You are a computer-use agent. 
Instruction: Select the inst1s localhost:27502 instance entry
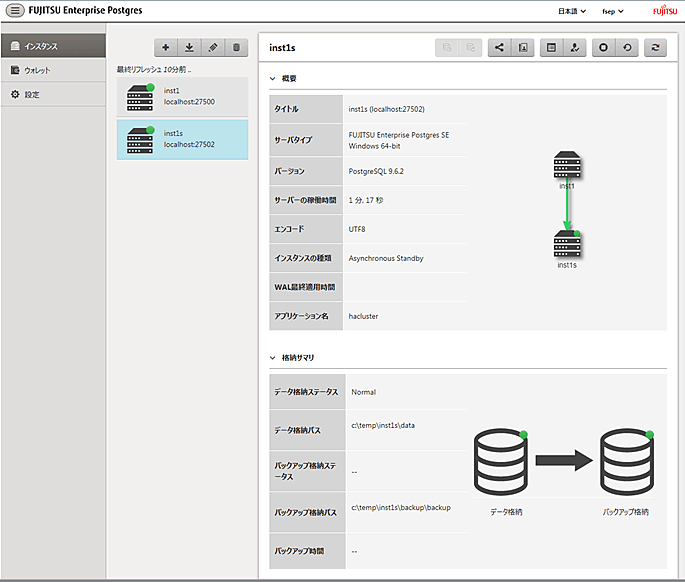coord(182,139)
